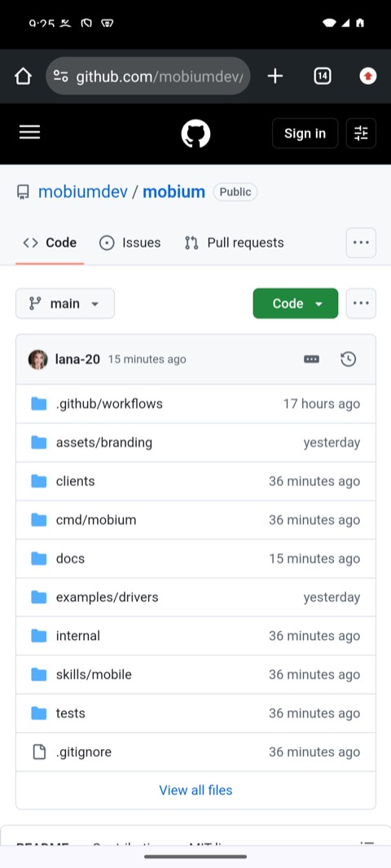Viewport: 391px width, 868px height.
Task: Click '15 minutes ago' beside lana-20
Action: click(147, 359)
